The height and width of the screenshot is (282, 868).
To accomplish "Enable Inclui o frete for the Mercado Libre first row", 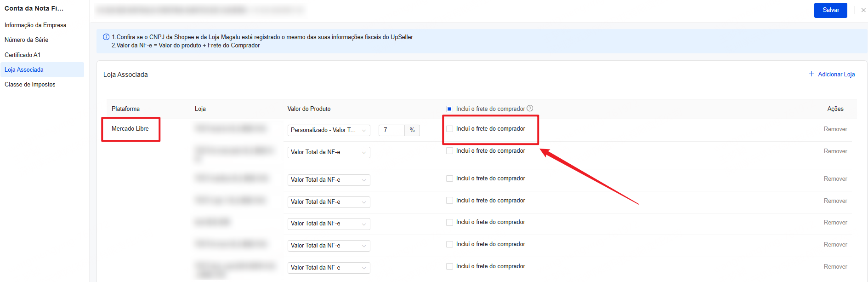I will 449,129.
